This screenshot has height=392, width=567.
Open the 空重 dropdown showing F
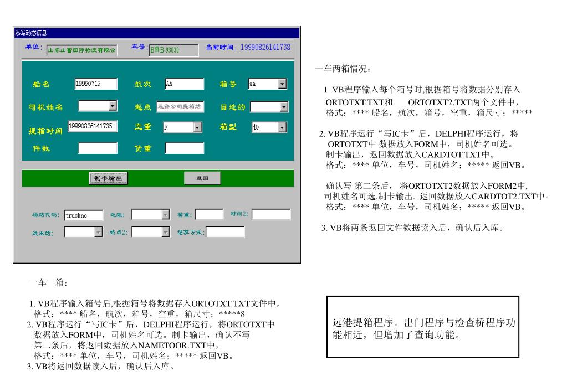point(197,127)
